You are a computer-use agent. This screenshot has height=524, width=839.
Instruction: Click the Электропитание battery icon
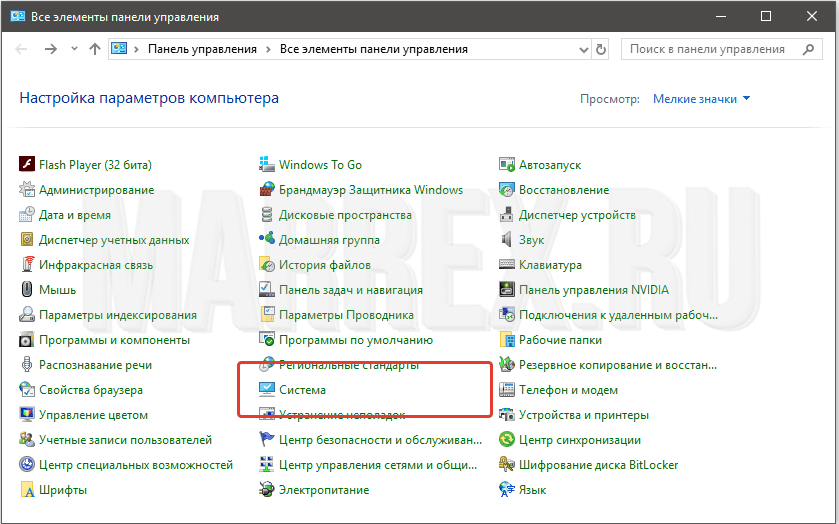click(x=266, y=489)
